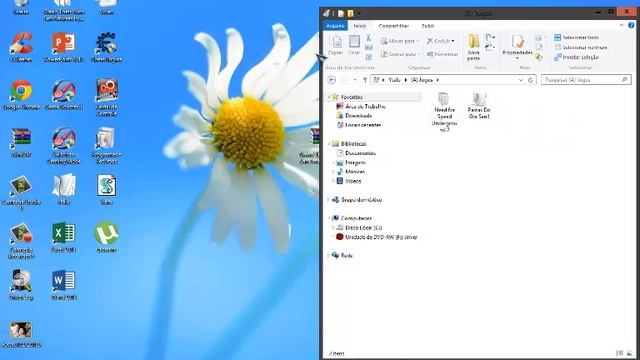Select the DVD-RW drive in navigation pane
The height and width of the screenshot is (360, 640).
380,237
